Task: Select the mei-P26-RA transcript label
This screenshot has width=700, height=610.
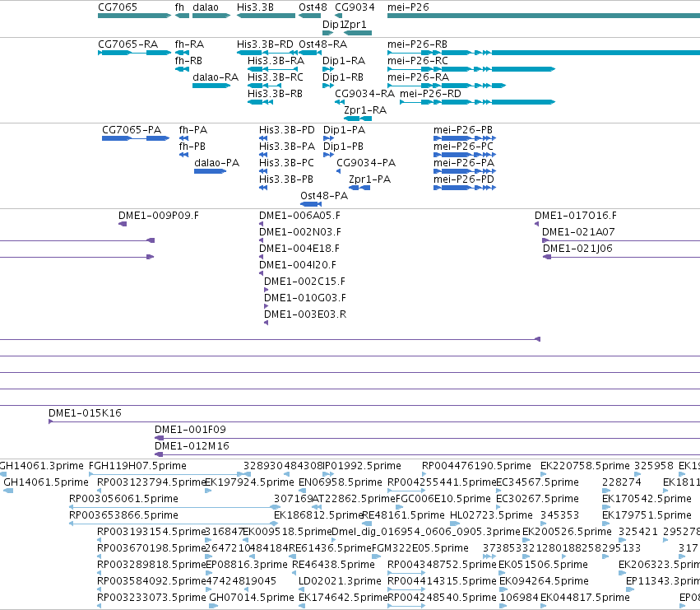Action: [x=418, y=77]
